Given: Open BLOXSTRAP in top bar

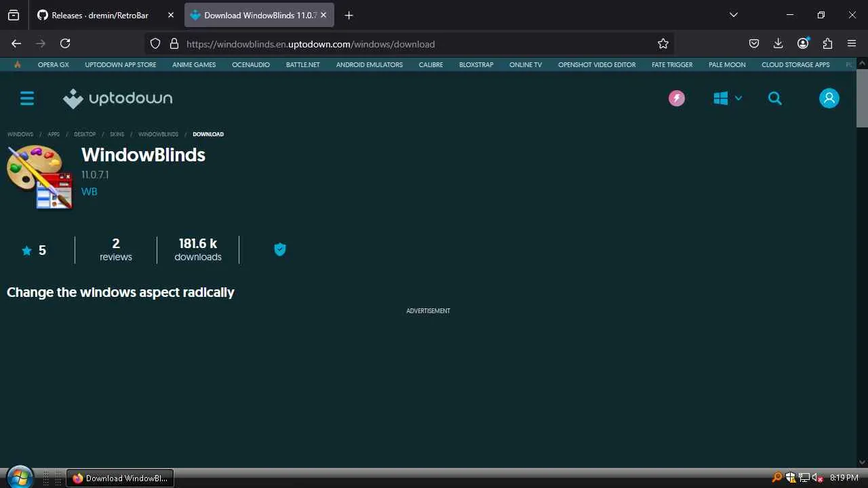Looking at the screenshot, I should [476, 64].
